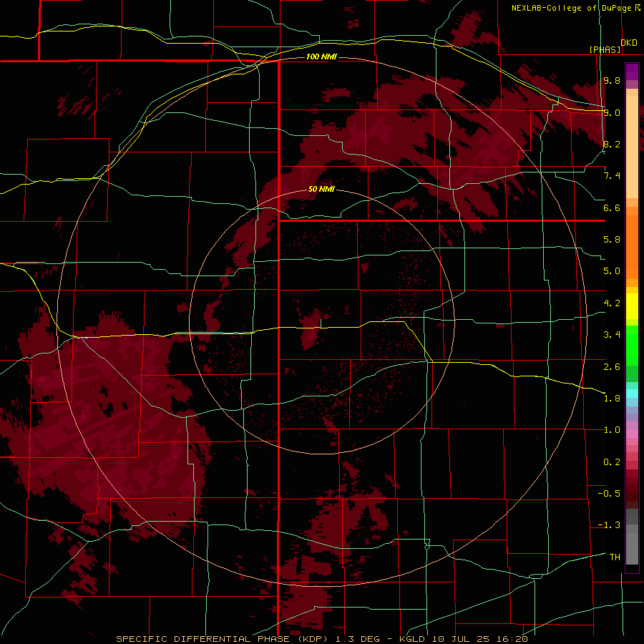
Task: Click the 5.0 scale value
Action: point(612,271)
